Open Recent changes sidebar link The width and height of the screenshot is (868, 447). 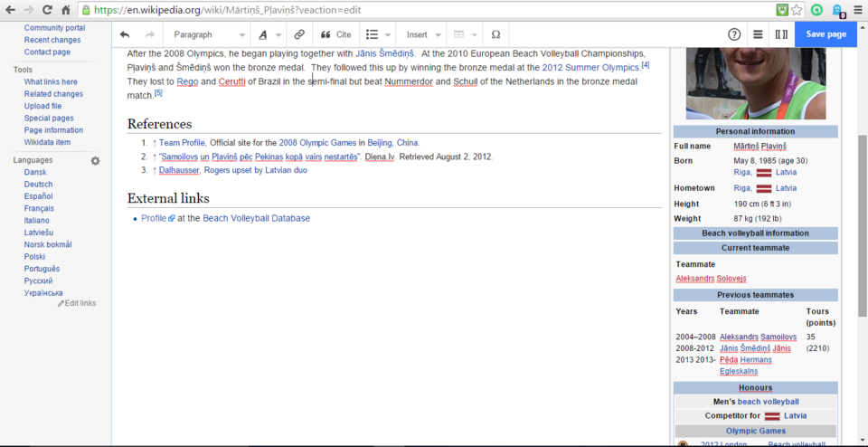(52, 40)
